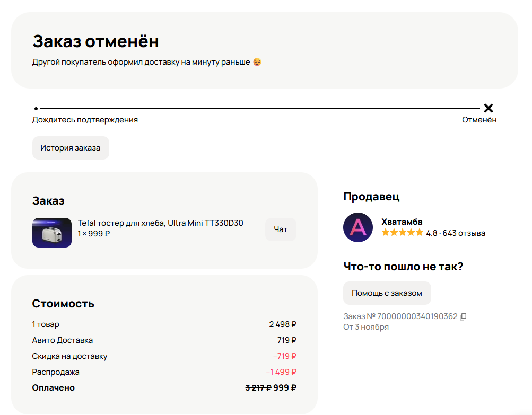Click the sad emoji in cancellation notice
Screen dimensions: 532x415
[x=257, y=62]
